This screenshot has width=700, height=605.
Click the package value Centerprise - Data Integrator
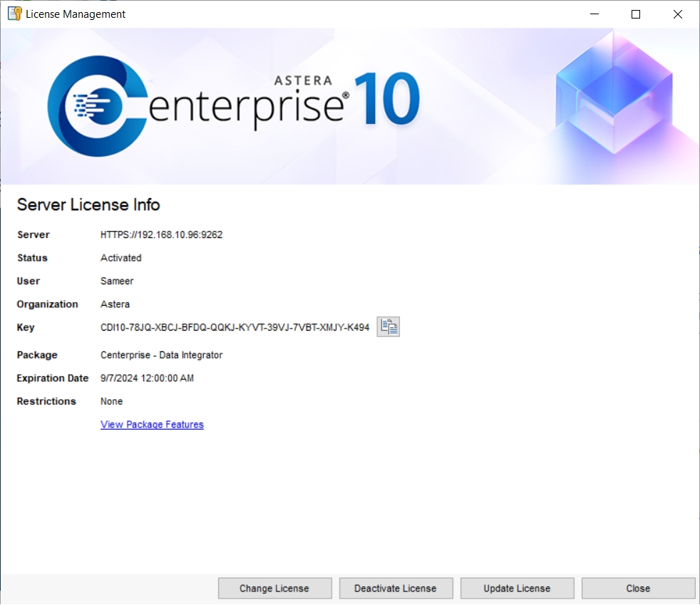pyautogui.click(x=161, y=355)
